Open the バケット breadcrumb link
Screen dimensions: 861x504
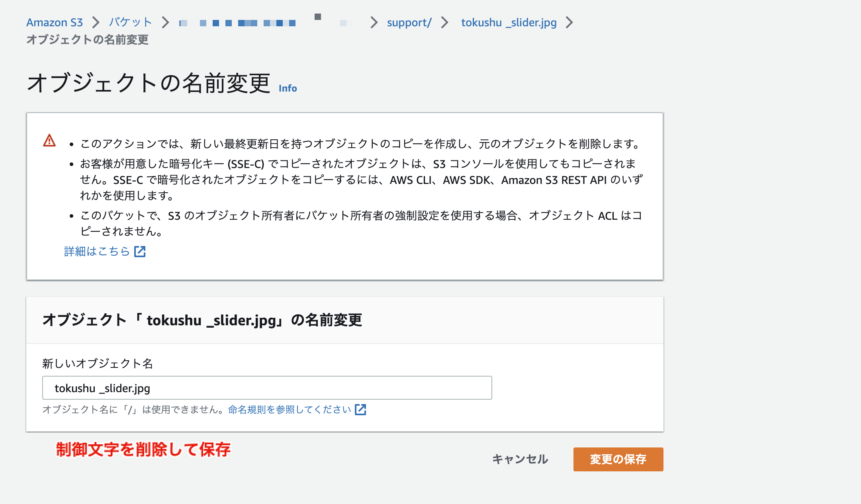(x=130, y=22)
